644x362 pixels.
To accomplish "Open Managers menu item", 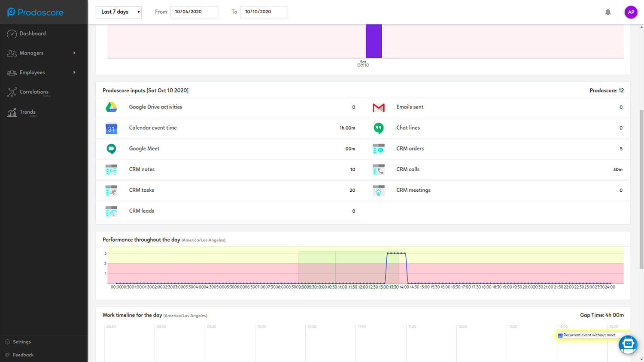I will [31, 53].
